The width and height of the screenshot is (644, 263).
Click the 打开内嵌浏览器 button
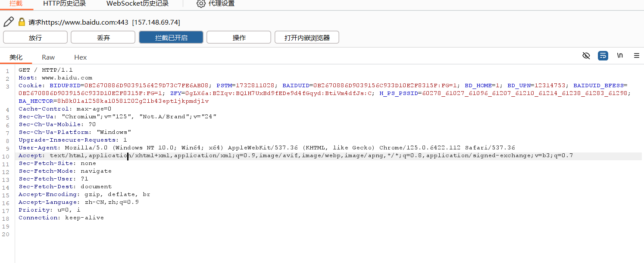pyautogui.click(x=307, y=38)
